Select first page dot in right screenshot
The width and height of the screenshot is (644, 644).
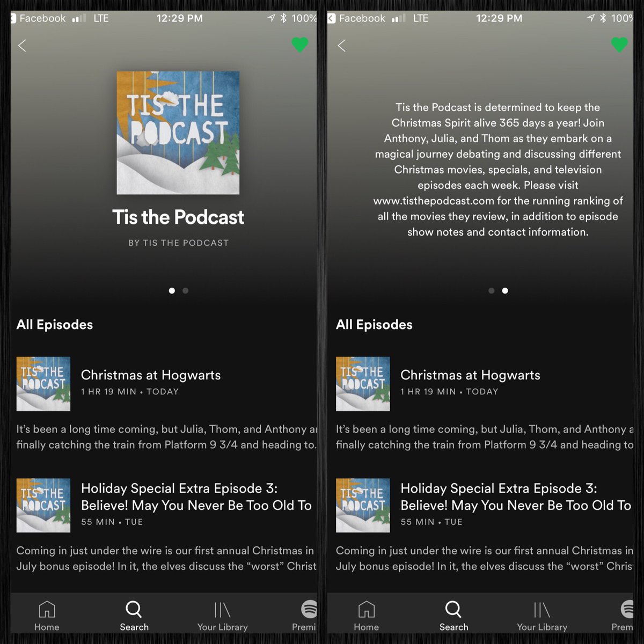[491, 291]
